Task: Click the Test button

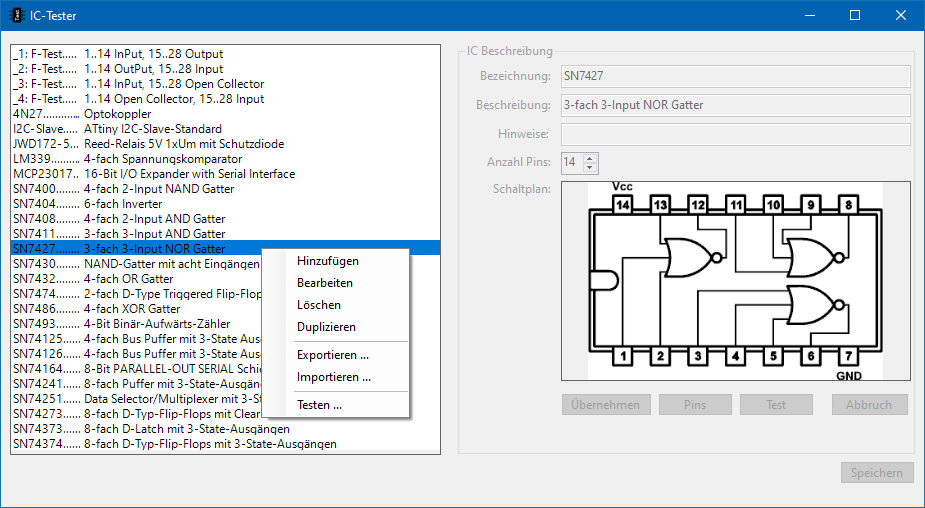Action: click(x=776, y=405)
